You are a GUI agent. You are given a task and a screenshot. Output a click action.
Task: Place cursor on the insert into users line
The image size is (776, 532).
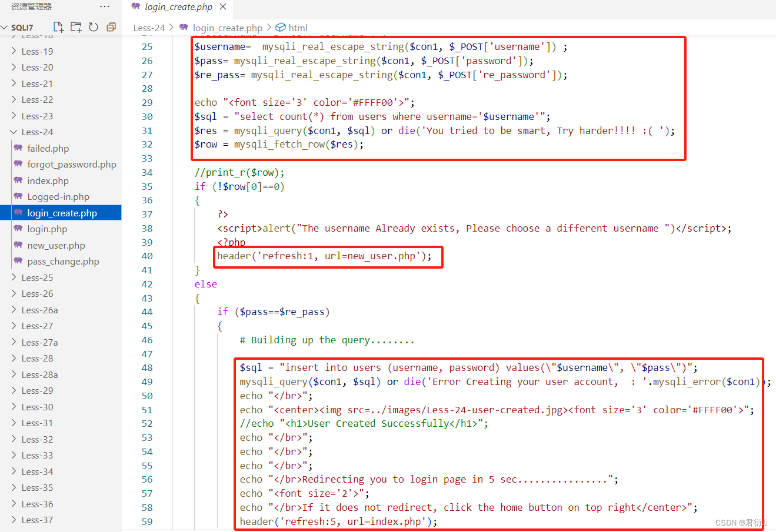tap(468, 368)
